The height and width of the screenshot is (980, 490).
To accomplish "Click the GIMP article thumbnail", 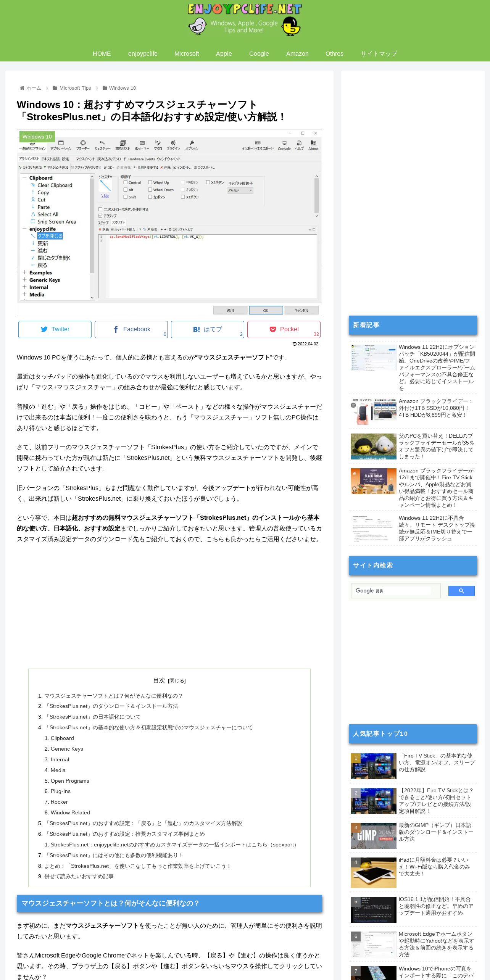I will pos(374,836).
